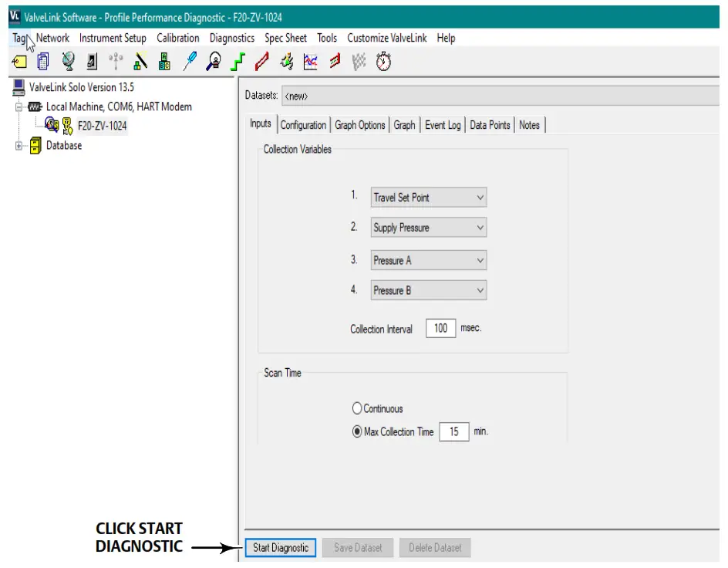Open the Calibration menu
The height and width of the screenshot is (568, 728).
click(178, 38)
